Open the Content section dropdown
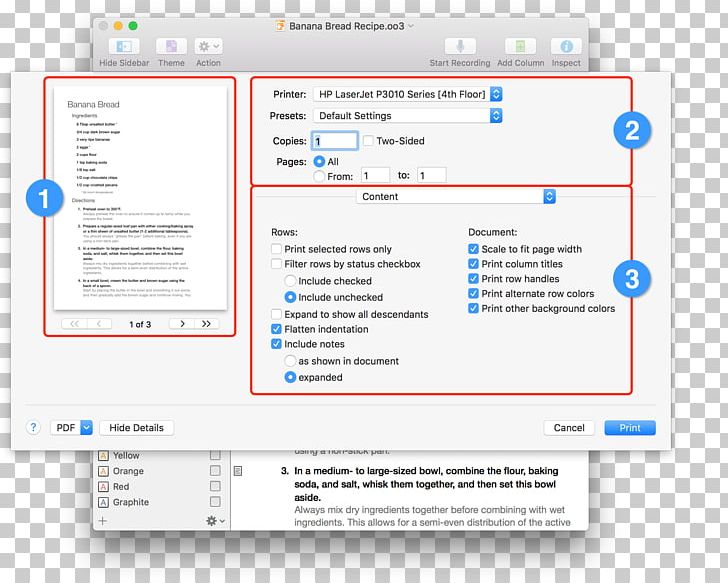 pos(455,197)
